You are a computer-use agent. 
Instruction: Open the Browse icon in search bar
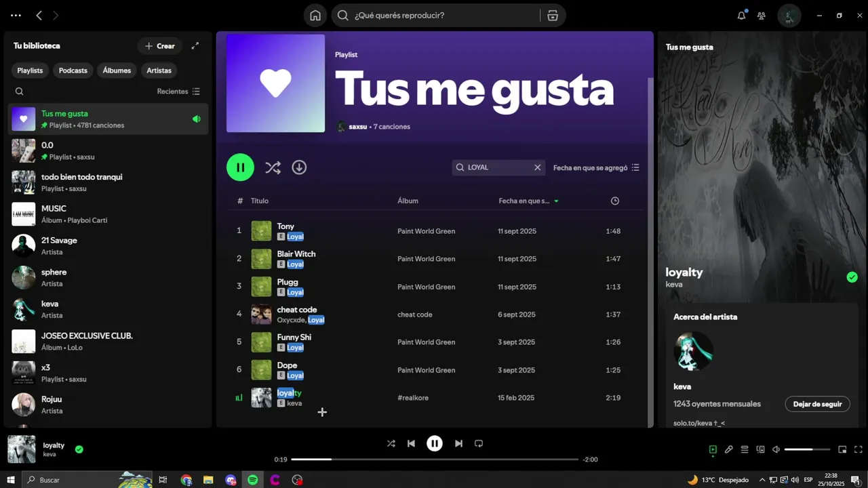coord(553,16)
